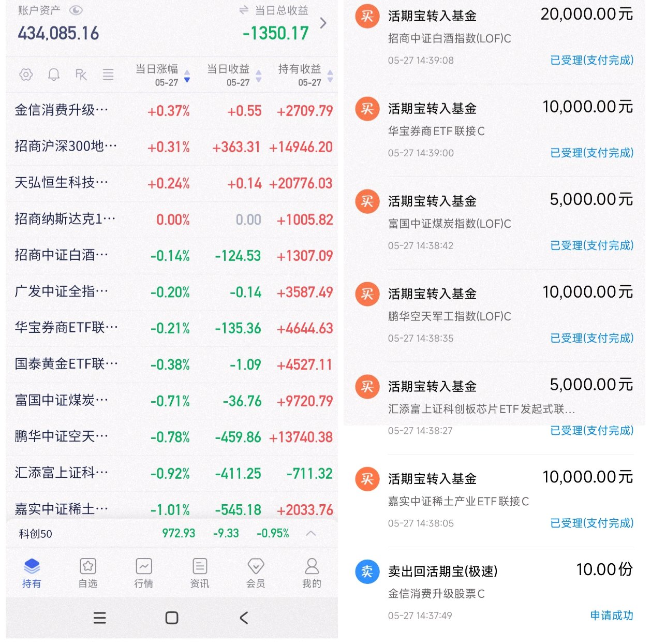Open status link of 14:38:35 order
This screenshot has height=644, width=651.
592,338
